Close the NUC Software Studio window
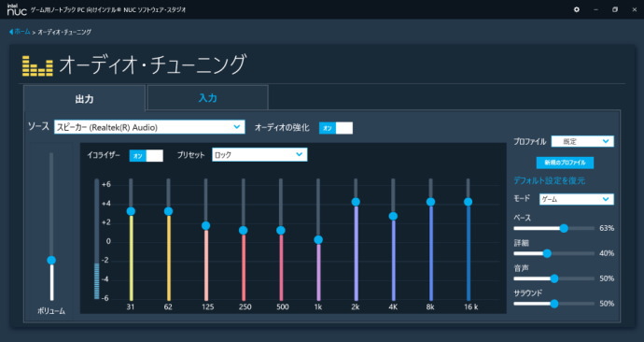Viewport: 644px width, 342px height. click(x=634, y=9)
